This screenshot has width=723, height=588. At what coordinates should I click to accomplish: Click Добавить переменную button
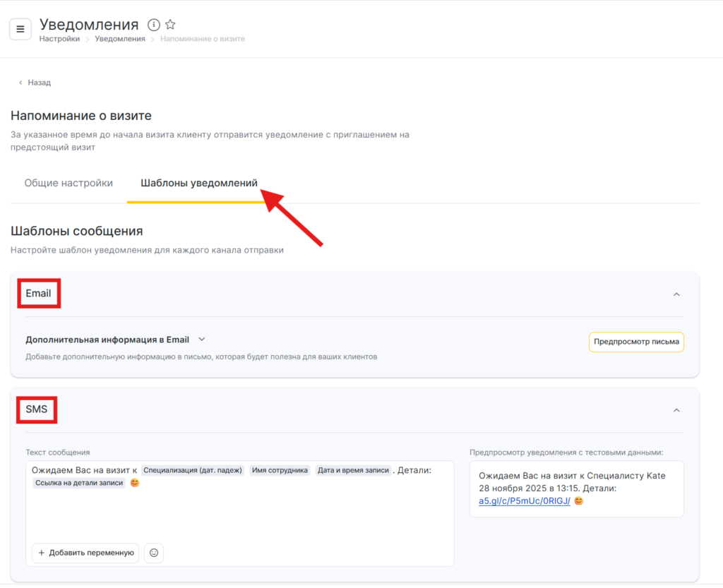85,553
